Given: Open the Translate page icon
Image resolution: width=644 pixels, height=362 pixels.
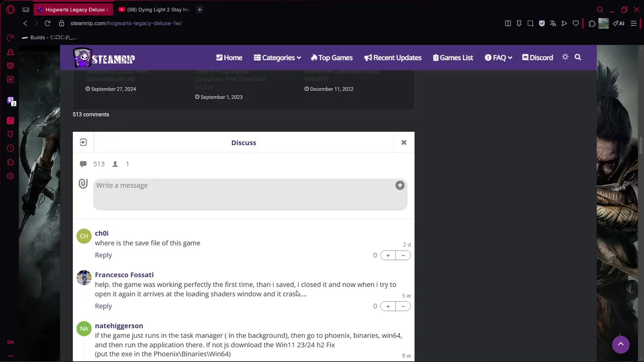Looking at the screenshot, I should 553,23.
